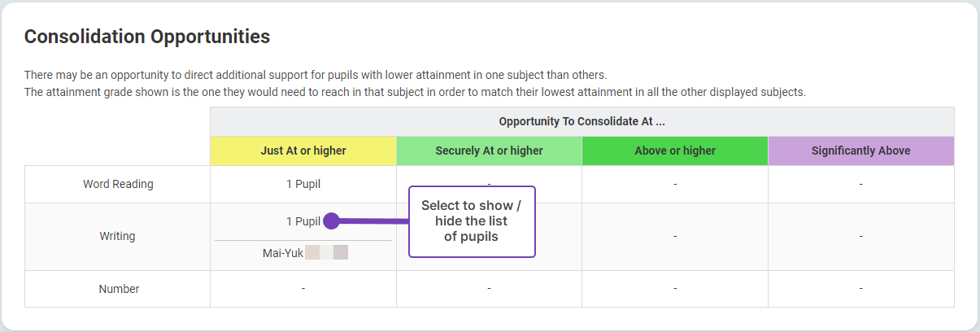Select the pupil name Mai-Yuk
This screenshot has height=332, width=980.
click(x=283, y=253)
